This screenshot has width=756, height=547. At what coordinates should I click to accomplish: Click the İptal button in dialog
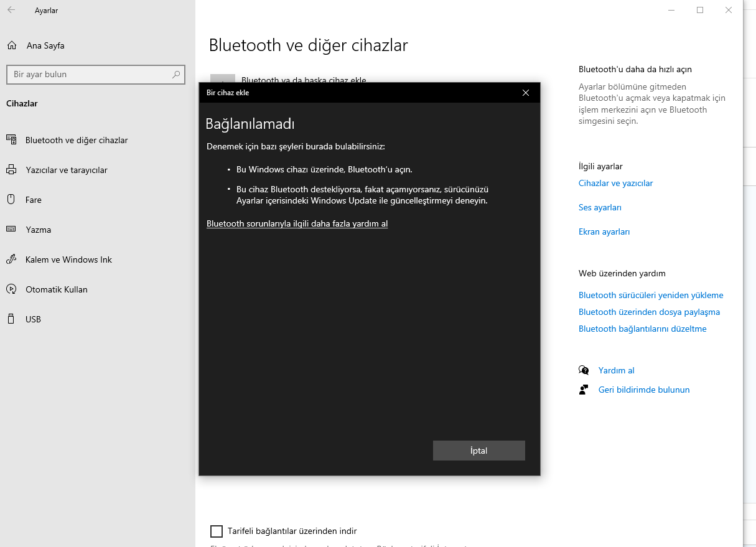point(479,451)
